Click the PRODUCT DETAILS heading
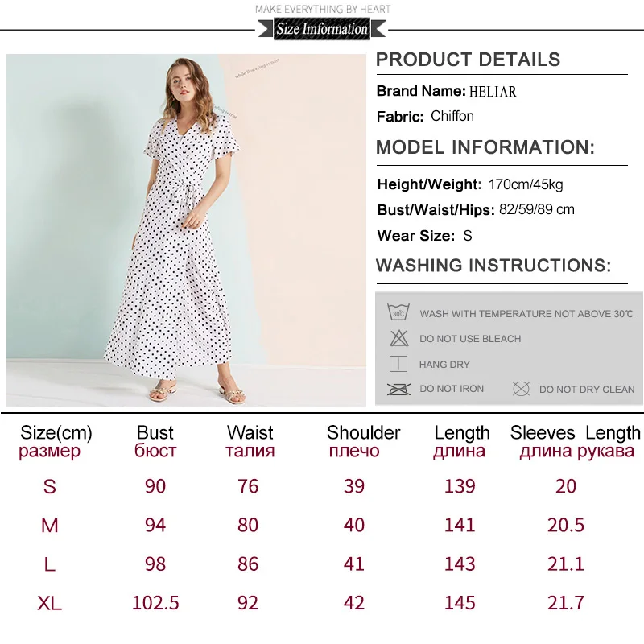 click(x=468, y=60)
